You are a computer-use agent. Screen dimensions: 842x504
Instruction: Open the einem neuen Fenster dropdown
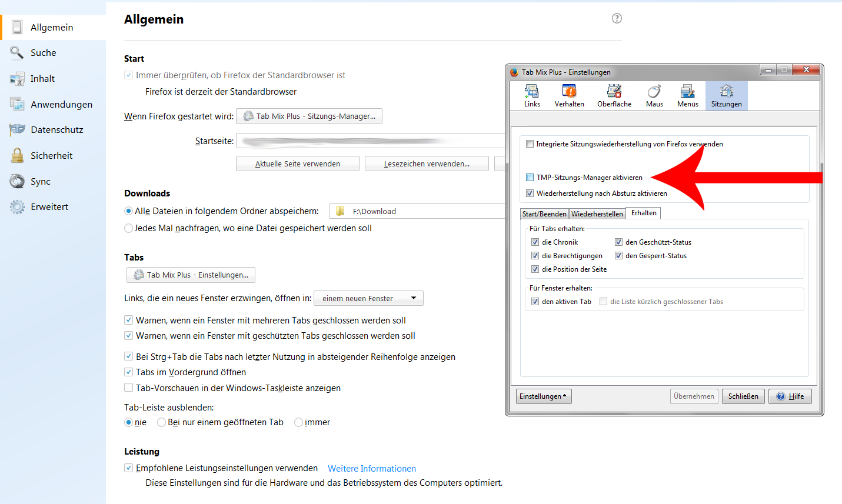coord(368,298)
